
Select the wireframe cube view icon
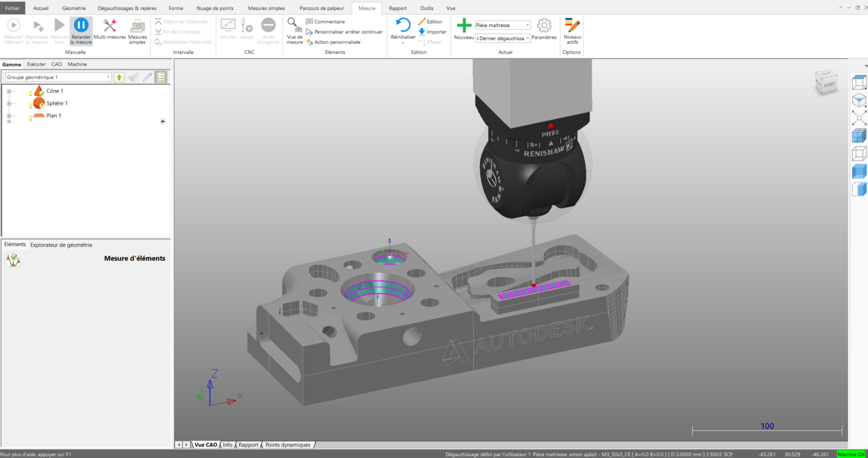tap(858, 153)
